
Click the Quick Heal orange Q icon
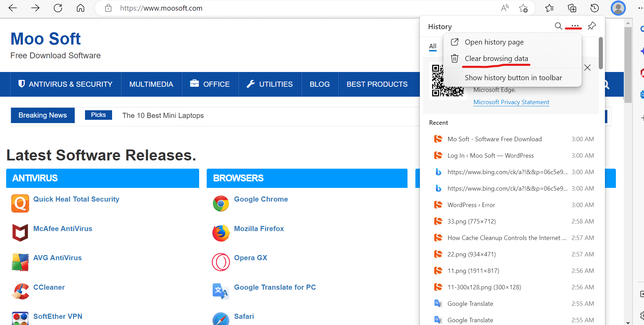tap(20, 203)
